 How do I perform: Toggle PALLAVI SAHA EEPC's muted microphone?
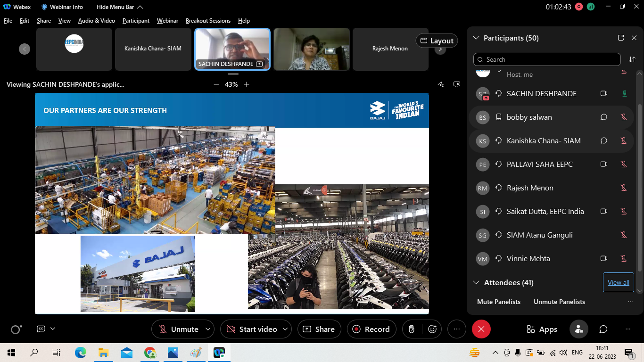coord(624,164)
